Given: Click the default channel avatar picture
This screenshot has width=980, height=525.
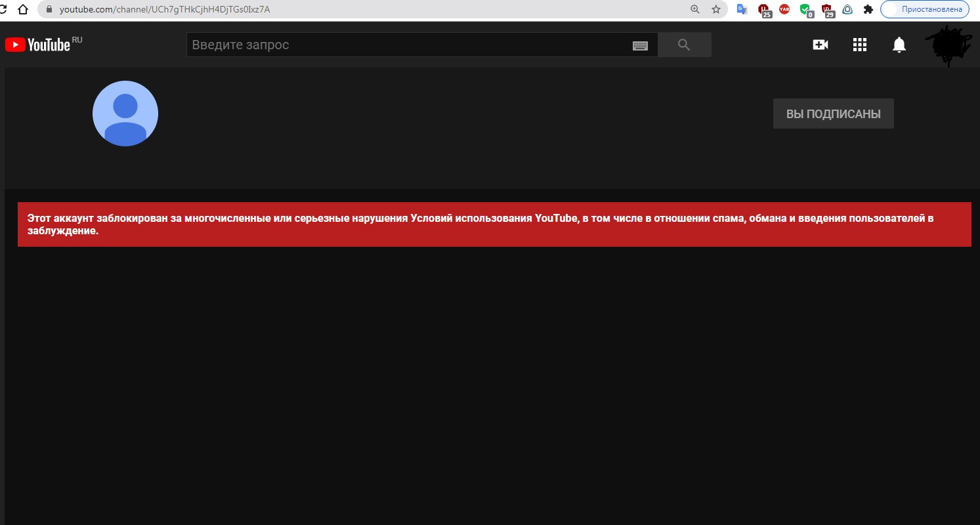Looking at the screenshot, I should click(125, 114).
